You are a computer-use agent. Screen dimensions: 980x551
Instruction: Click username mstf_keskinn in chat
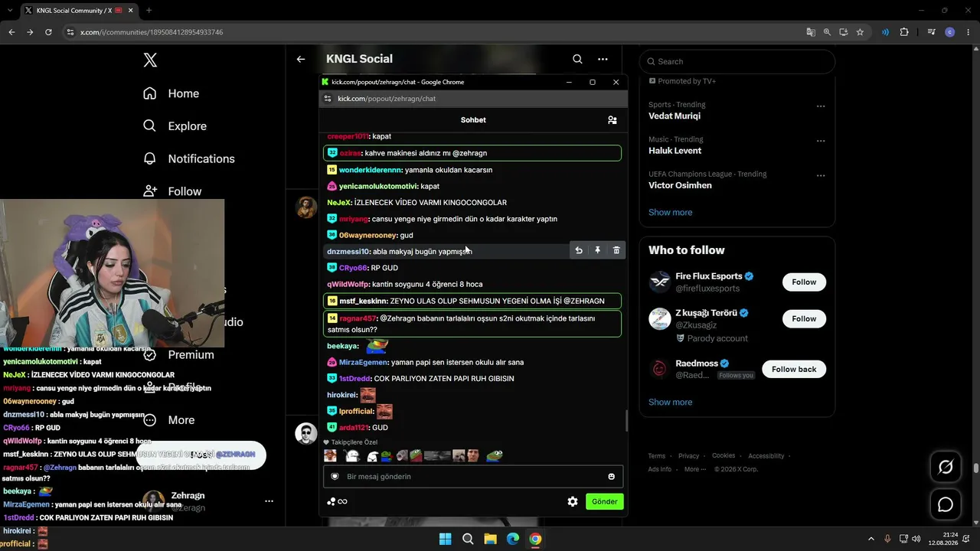(362, 301)
